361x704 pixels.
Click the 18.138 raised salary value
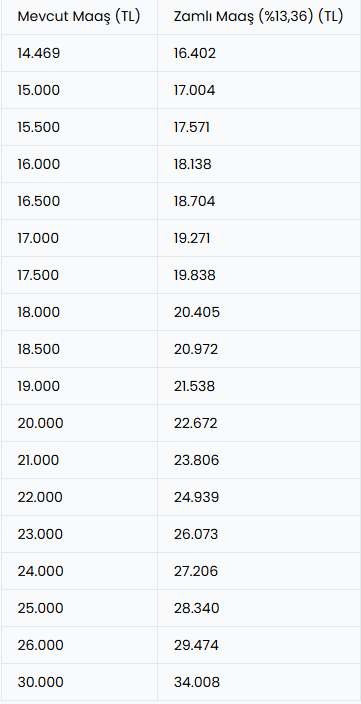(259, 164)
